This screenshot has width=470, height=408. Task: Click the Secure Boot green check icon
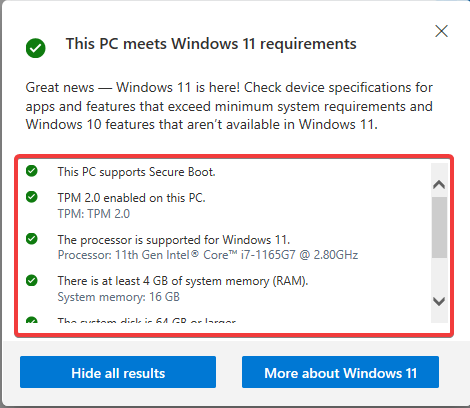(x=32, y=171)
